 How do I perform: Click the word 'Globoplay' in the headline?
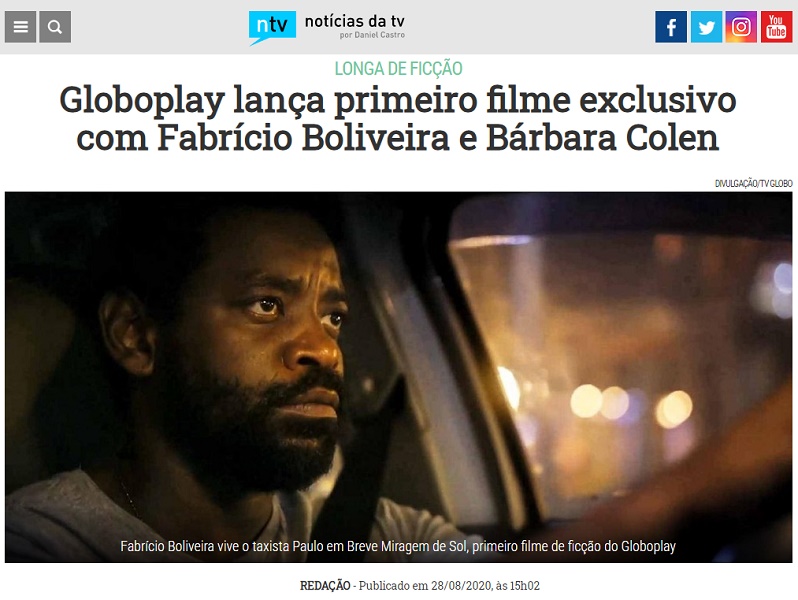point(142,101)
